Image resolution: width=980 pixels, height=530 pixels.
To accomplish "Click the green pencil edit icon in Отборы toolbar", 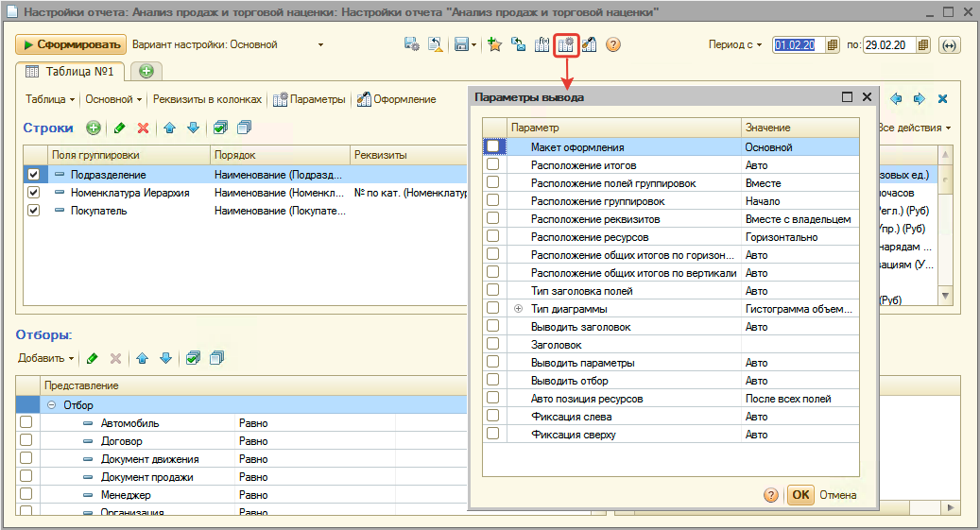I will (93, 358).
